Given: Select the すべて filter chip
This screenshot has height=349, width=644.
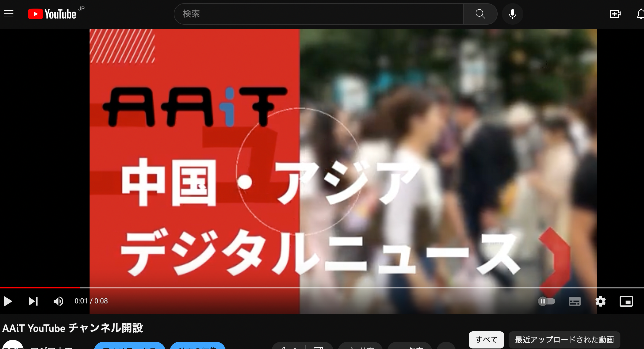Looking at the screenshot, I should [486, 339].
